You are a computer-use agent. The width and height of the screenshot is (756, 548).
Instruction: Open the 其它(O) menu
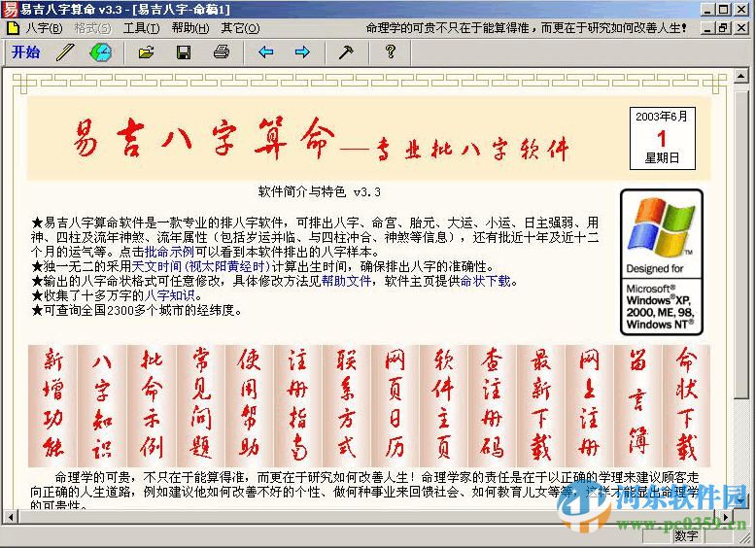tap(240, 28)
